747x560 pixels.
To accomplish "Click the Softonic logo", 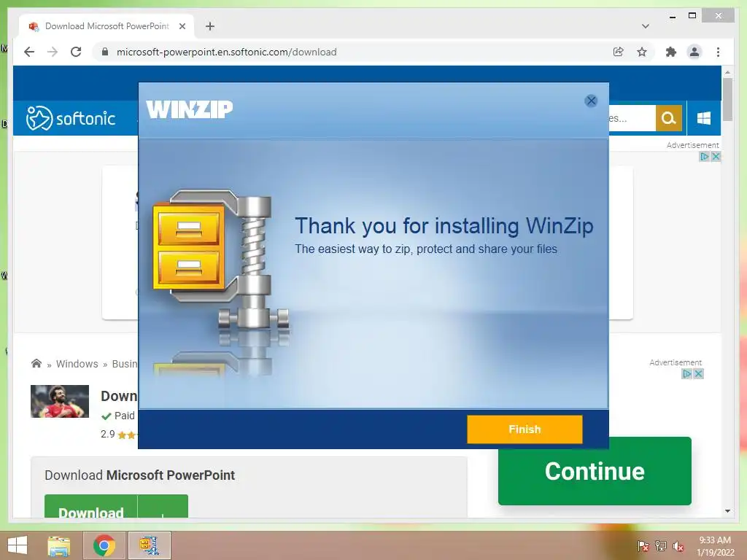I will (71, 117).
